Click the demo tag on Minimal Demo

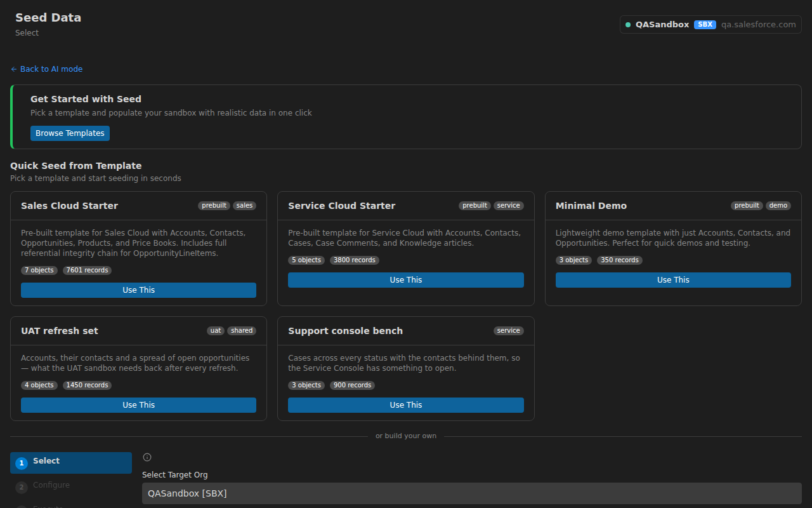pyautogui.click(x=778, y=206)
